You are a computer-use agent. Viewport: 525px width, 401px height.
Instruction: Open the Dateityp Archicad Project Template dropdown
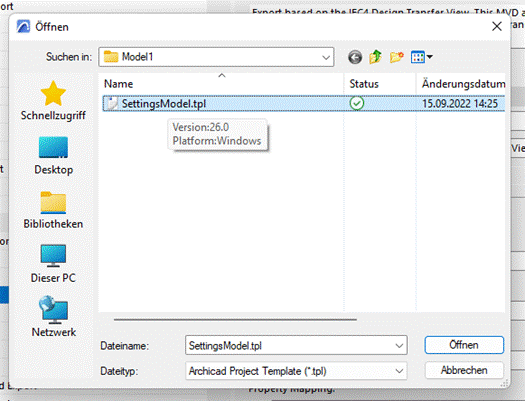[296, 371]
